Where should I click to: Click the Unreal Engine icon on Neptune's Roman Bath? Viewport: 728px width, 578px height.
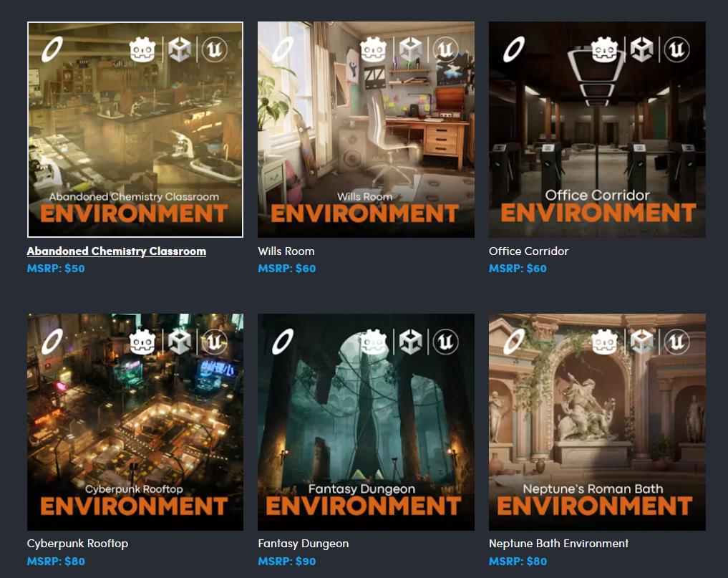tap(676, 342)
